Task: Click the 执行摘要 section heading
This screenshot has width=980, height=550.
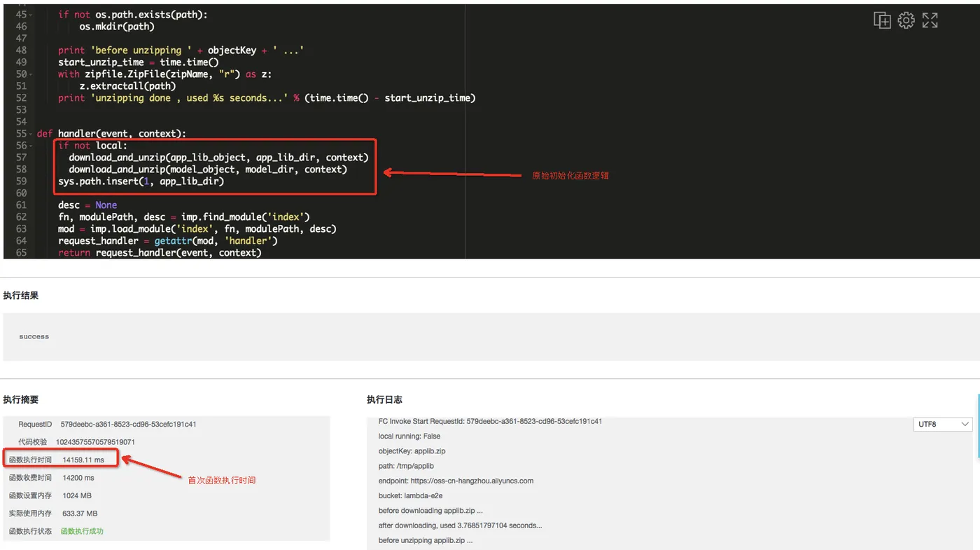Action: (21, 399)
